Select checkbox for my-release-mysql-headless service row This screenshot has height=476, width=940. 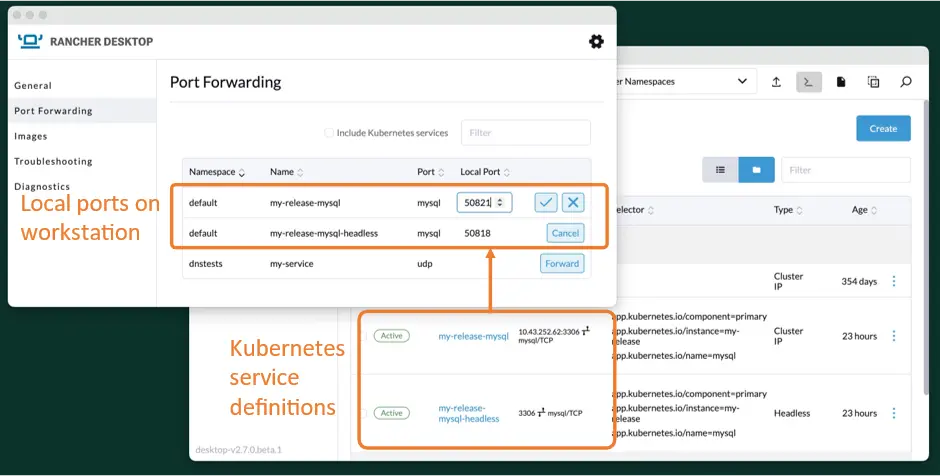[x=362, y=413]
